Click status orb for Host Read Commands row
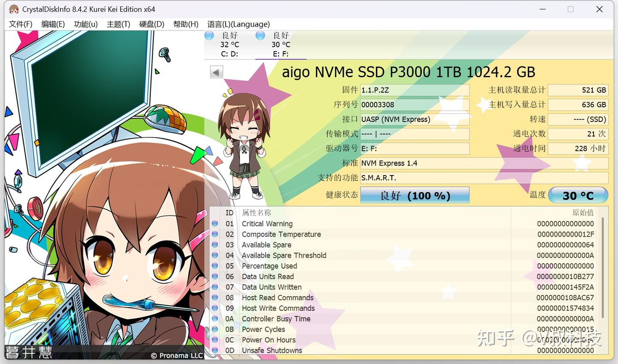Image resolution: width=618 pixels, height=364 pixels. pos(215,297)
